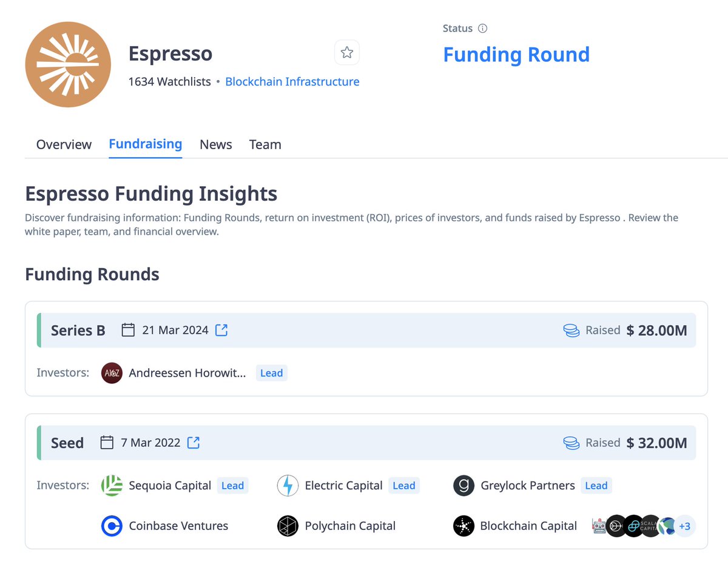The height and width of the screenshot is (567, 728).
Task: Click the robot investor avatar
Action: [x=599, y=526]
